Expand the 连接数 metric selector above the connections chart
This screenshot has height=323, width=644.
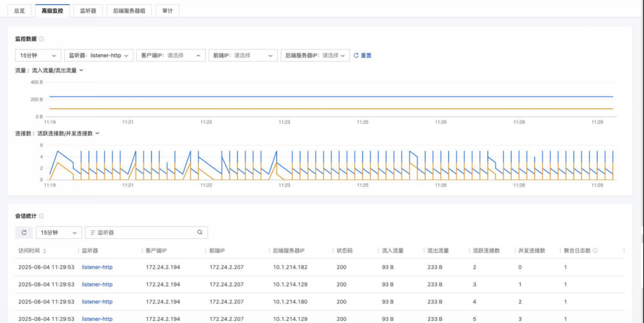point(57,134)
